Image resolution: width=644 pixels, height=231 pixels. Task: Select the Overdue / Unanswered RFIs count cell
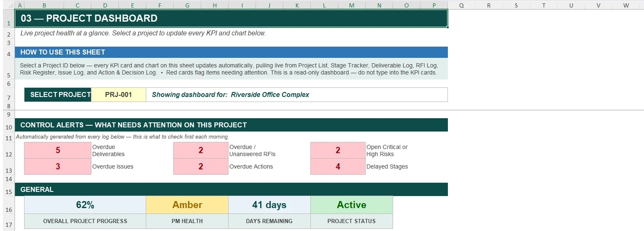click(x=201, y=150)
